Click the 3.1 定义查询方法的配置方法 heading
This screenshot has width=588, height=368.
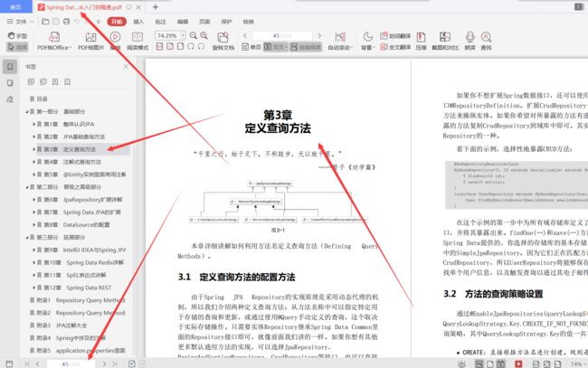pos(237,277)
